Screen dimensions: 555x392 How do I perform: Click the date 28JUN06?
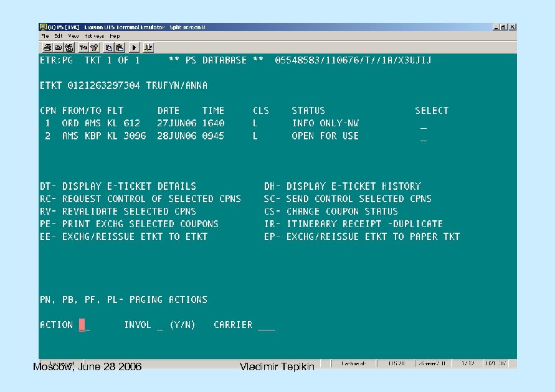click(x=177, y=136)
